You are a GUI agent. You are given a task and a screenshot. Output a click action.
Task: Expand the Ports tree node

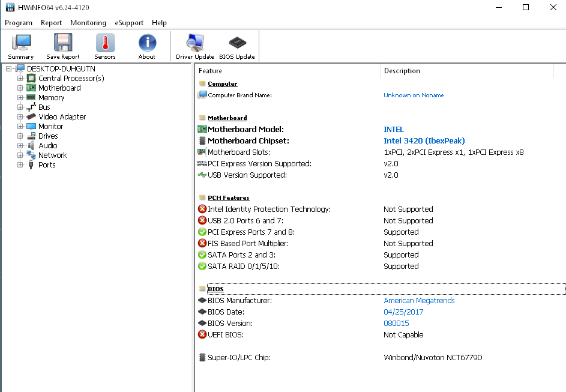coord(20,164)
